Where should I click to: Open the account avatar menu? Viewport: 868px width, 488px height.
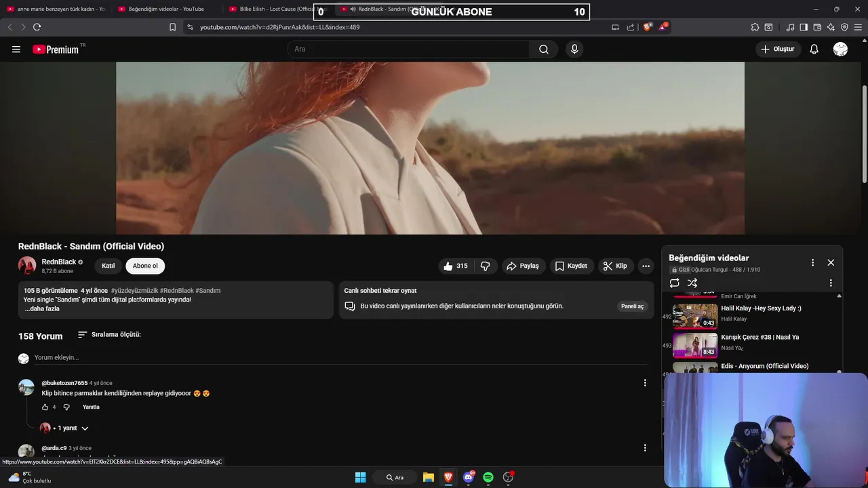840,49
